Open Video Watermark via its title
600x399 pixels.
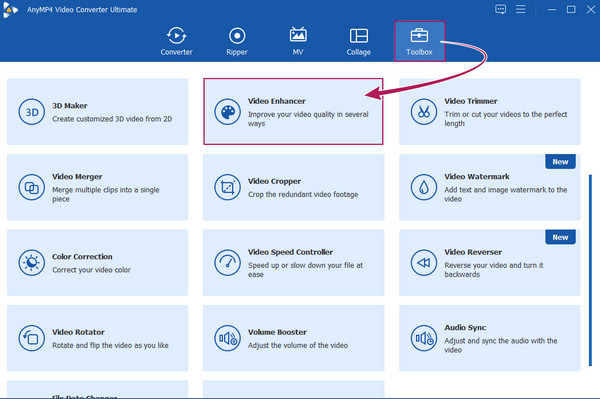click(x=477, y=177)
